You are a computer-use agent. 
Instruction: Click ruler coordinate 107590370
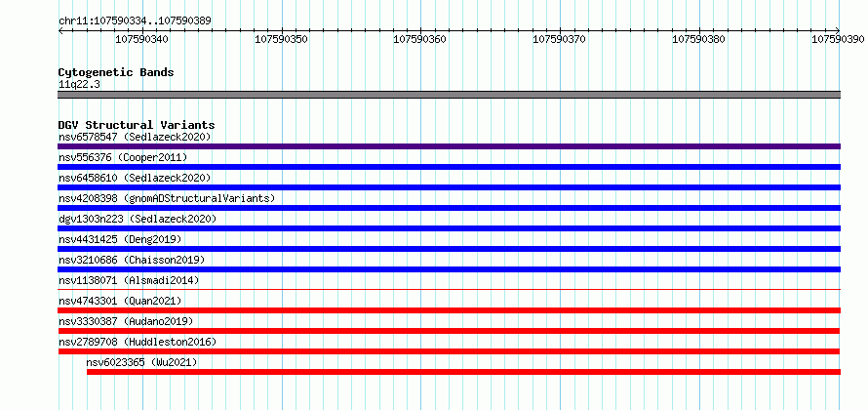point(560,40)
